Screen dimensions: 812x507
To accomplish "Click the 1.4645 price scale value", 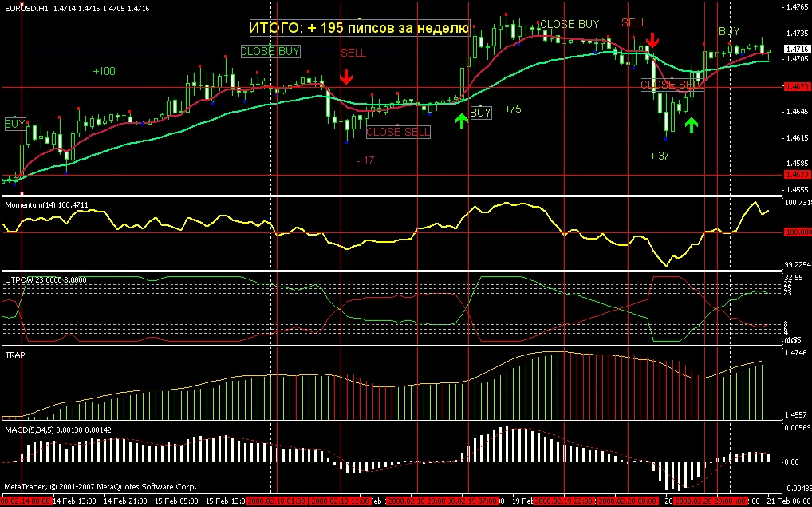I will tap(797, 112).
